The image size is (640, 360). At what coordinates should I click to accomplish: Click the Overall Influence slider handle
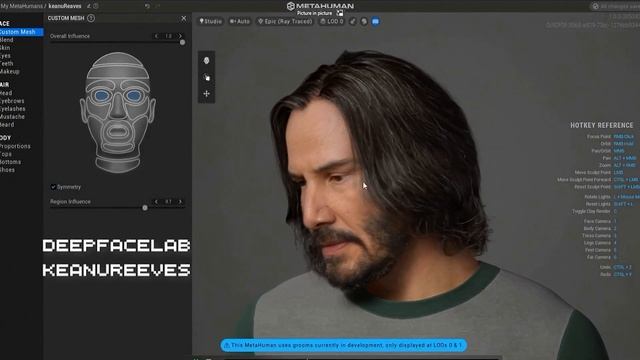click(182, 42)
